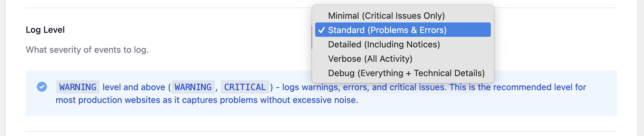
Task: Click the first WARNING code badge
Action: pos(78,87)
